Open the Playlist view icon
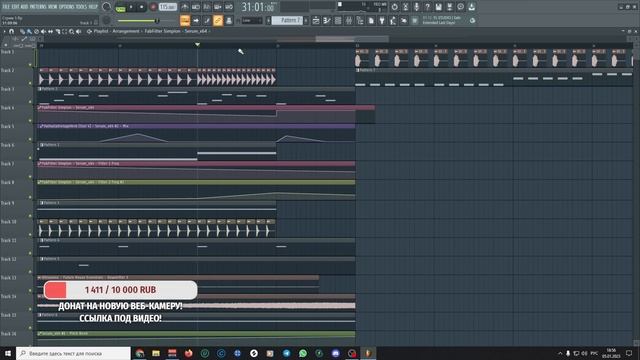 pos(316,20)
